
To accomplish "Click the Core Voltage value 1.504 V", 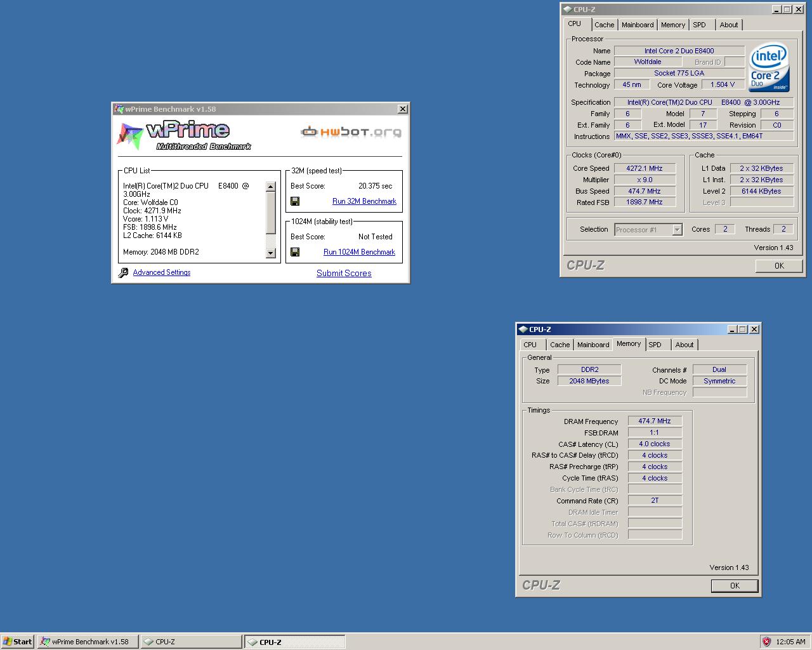I will tap(723, 84).
